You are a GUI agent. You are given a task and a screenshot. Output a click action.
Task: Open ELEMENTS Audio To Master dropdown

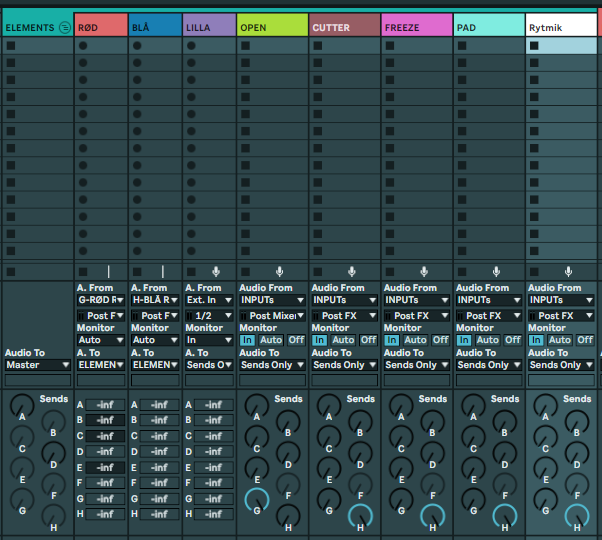pos(37,365)
